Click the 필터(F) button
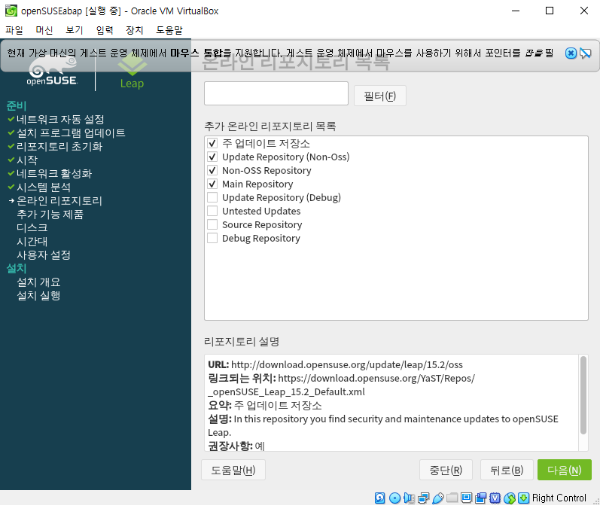Image resolution: width=600 pixels, height=505 pixels. (380, 96)
